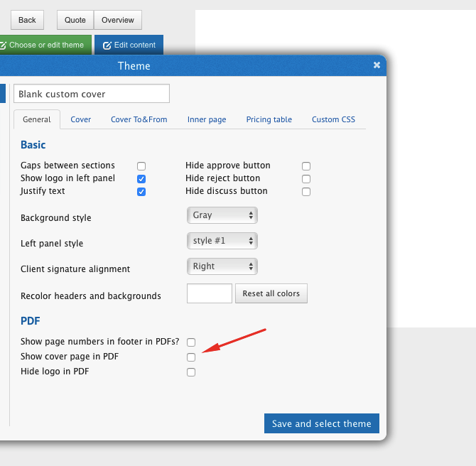Tick the Hide approve button checkbox
Viewport: 476px width, 466px height.
306,166
